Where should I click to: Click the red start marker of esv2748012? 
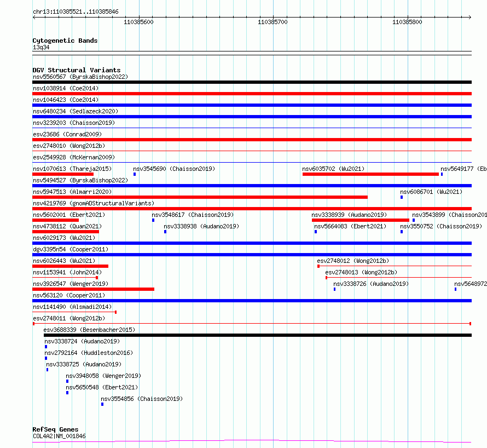click(318, 266)
